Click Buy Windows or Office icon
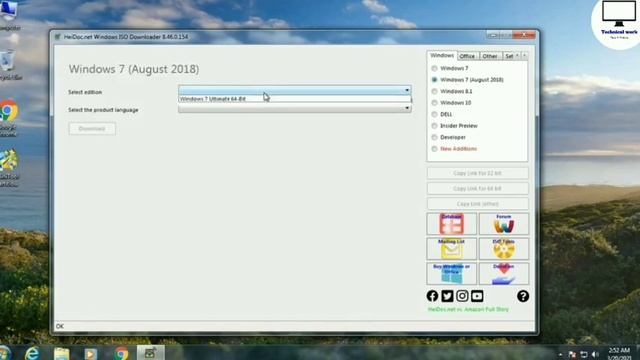 tap(451, 273)
